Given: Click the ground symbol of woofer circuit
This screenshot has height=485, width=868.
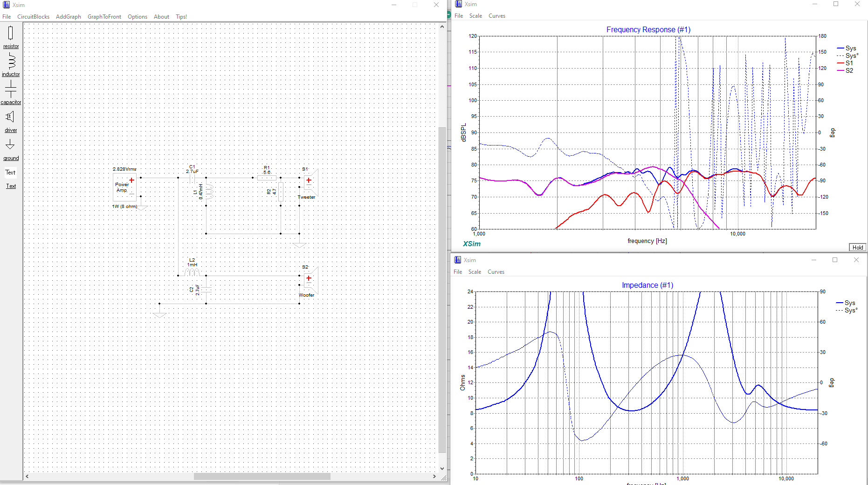Looking at the screenshot, I should click(x=159, y=315).
